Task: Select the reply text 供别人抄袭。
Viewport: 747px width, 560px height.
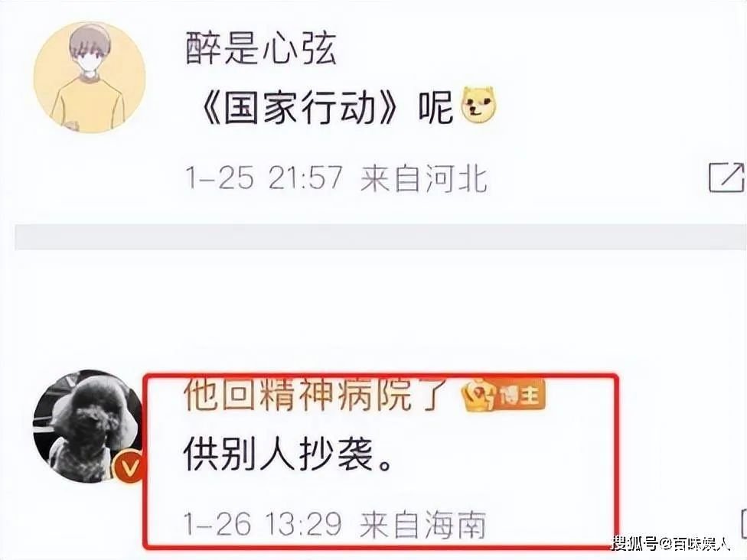Action: click(288, 454)
